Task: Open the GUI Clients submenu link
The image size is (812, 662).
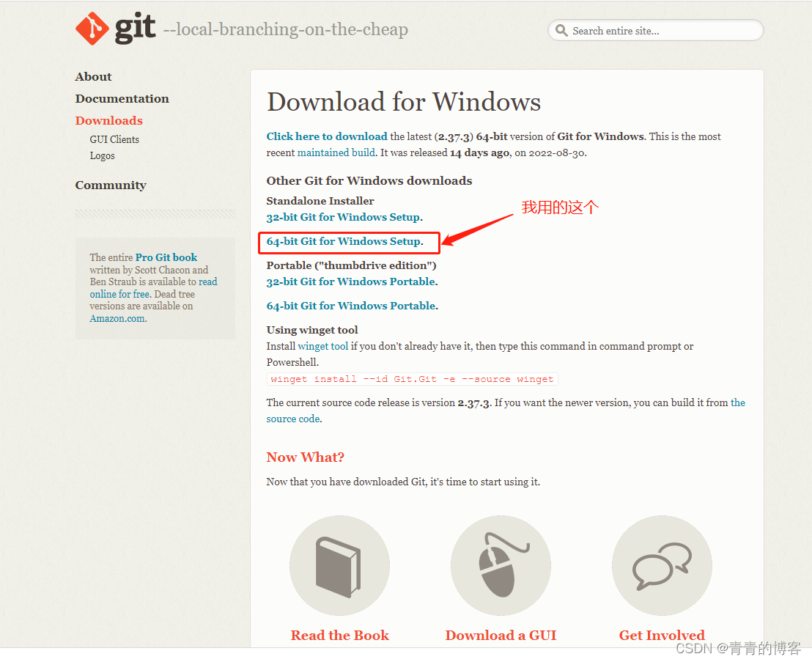Action: [x=114, y=139]
